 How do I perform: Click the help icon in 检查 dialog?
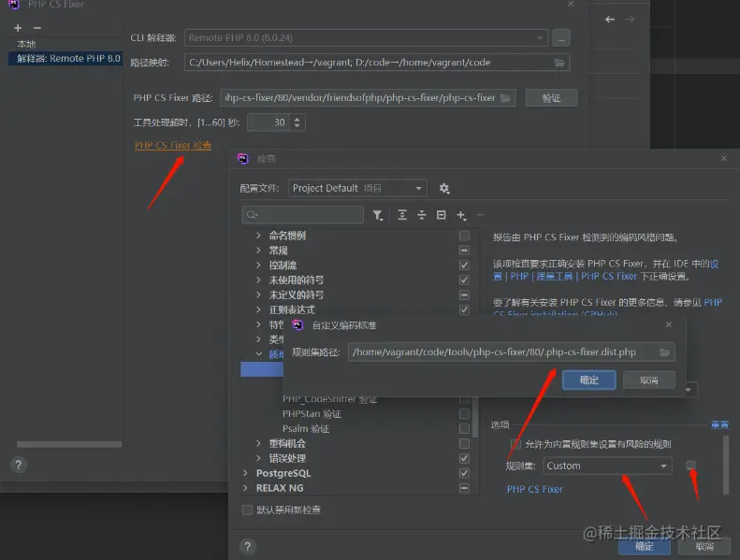click(247, 546)
